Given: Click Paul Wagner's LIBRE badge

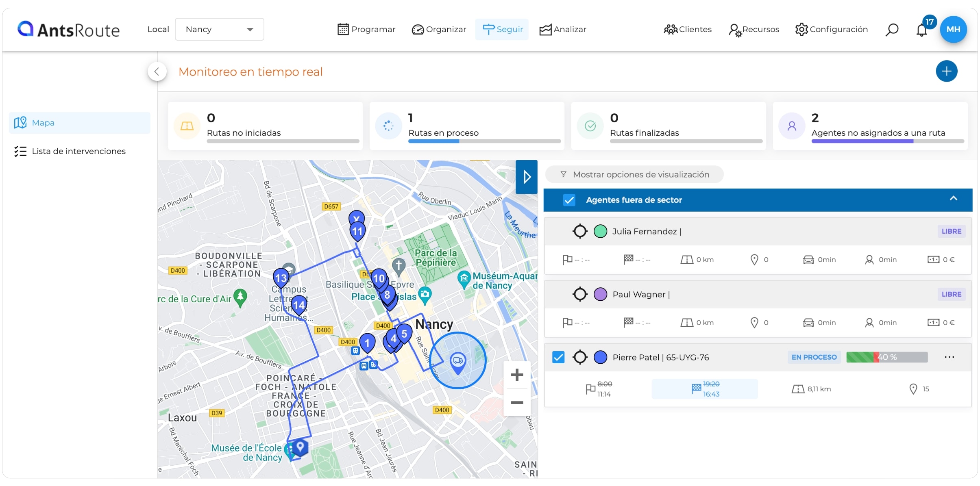Looking at the screenshot, I should (x=951, y=294).
